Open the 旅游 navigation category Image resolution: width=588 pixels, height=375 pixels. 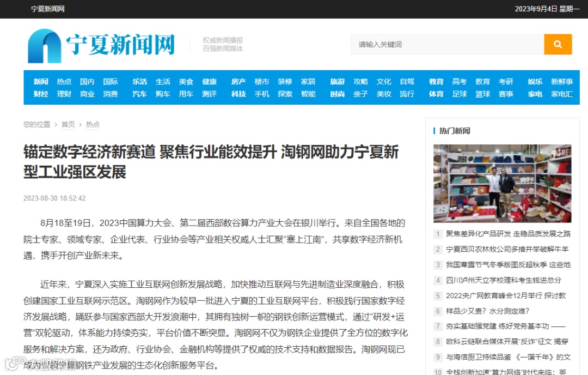coord(338,81)
